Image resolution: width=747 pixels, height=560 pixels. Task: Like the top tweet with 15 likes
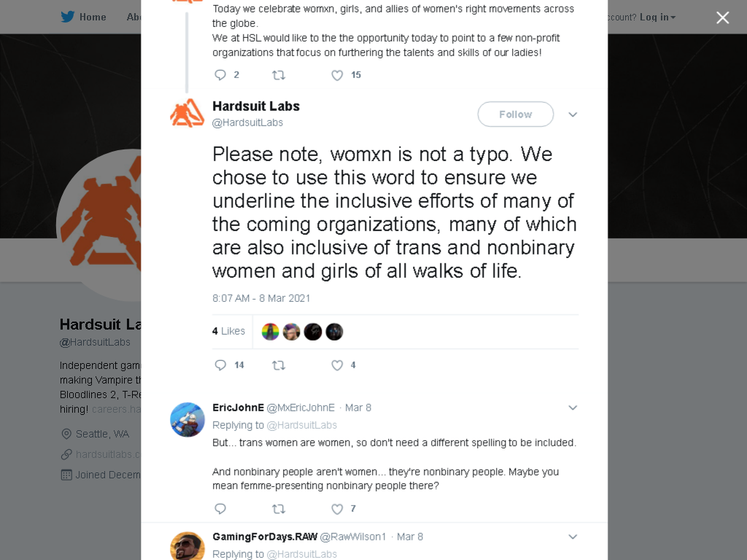(x=337, y=75)
